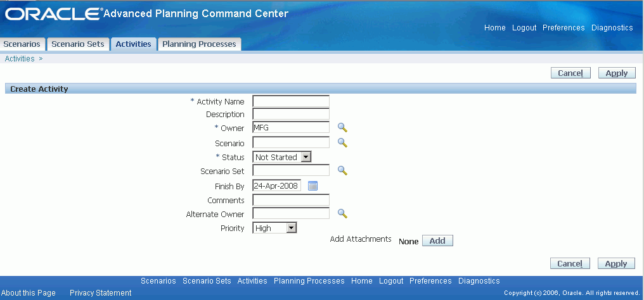Focus the Scenario input field
The height and width of the screenshot is (300, 644).
coord(291,142)
